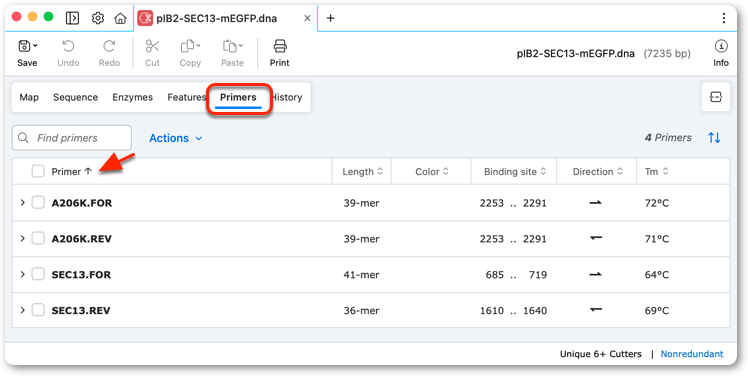Image resolution: width=748 pixels, height=376 pixels.
Task: Open the Copy dropdown arrow
Action: tap(198, 46)
